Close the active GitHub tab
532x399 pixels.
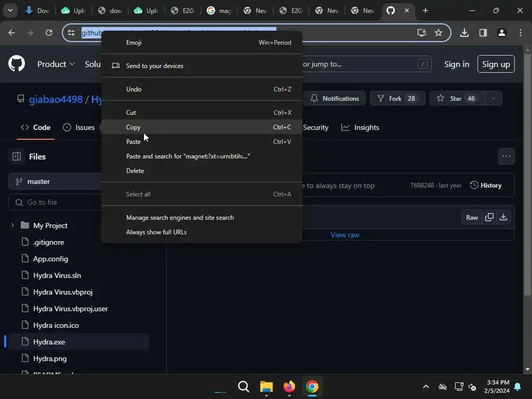[x=406, y=10]
